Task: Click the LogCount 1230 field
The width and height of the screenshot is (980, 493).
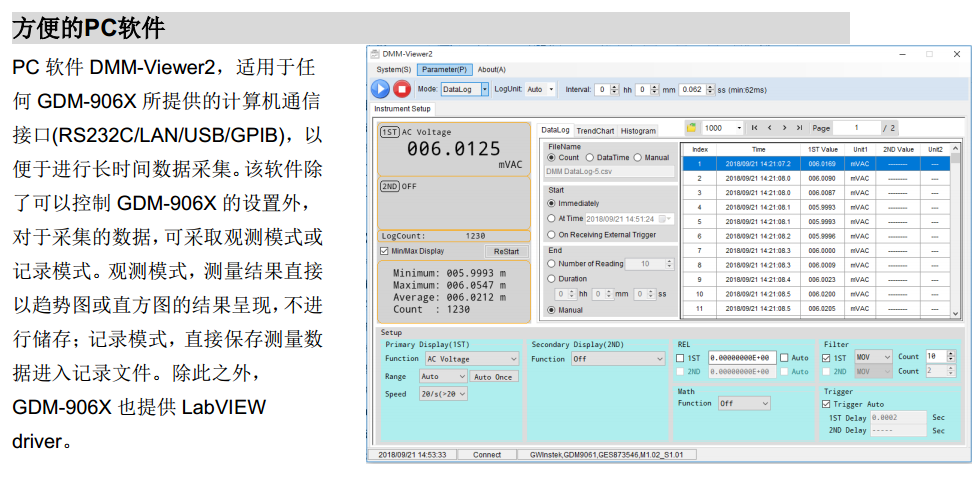Action: pos(454,236)
